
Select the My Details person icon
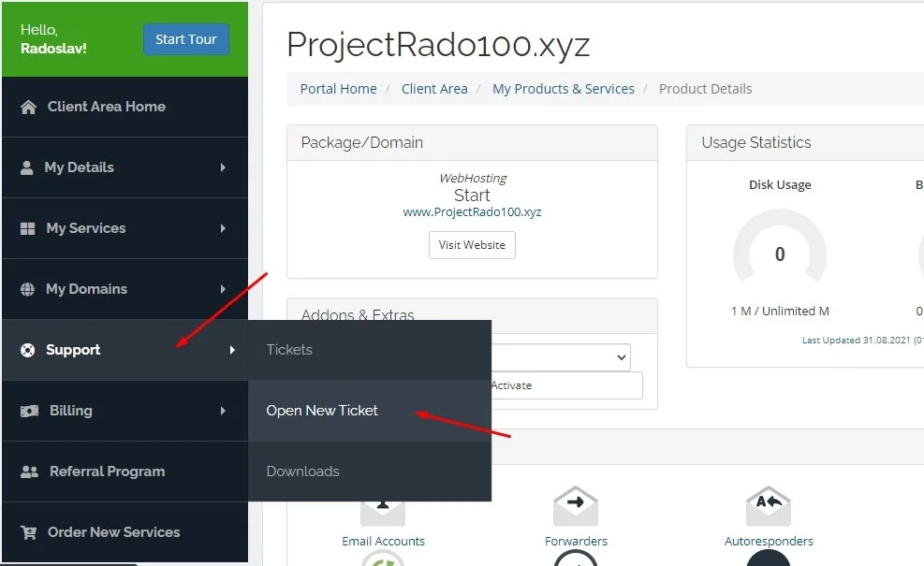click(24, 167)
